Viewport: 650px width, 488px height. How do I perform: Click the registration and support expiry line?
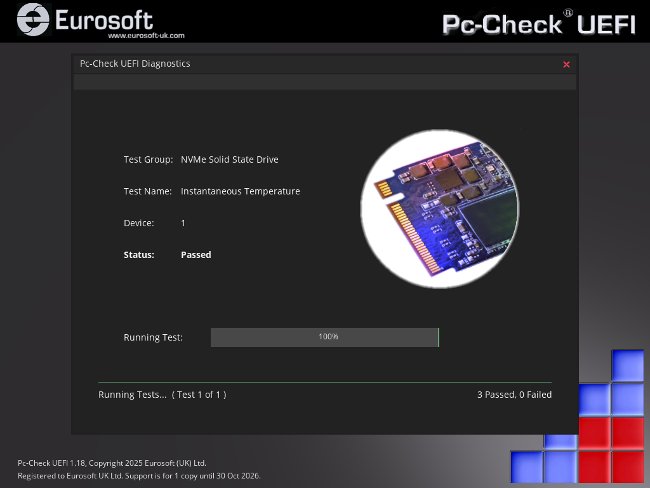coord(139,476)
